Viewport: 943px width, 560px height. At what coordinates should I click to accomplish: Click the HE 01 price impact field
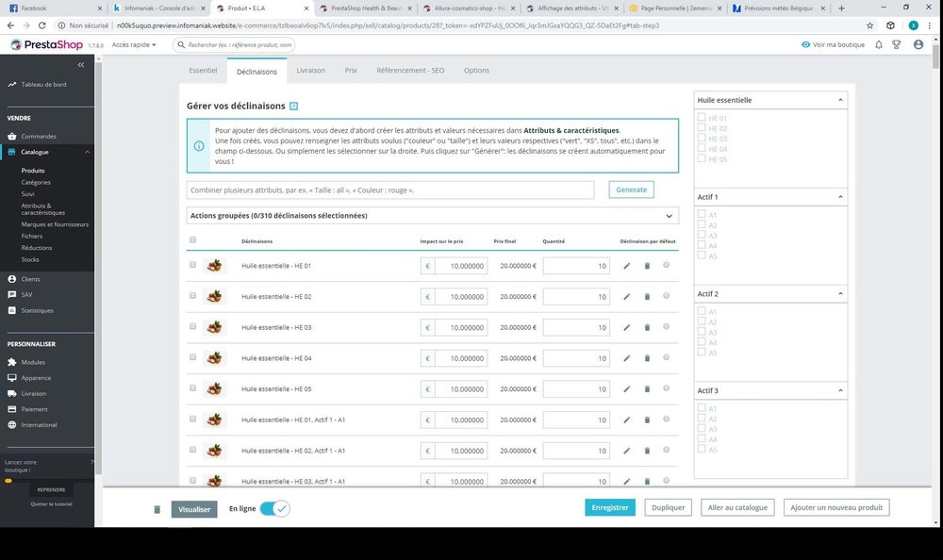tap(461, 266)
